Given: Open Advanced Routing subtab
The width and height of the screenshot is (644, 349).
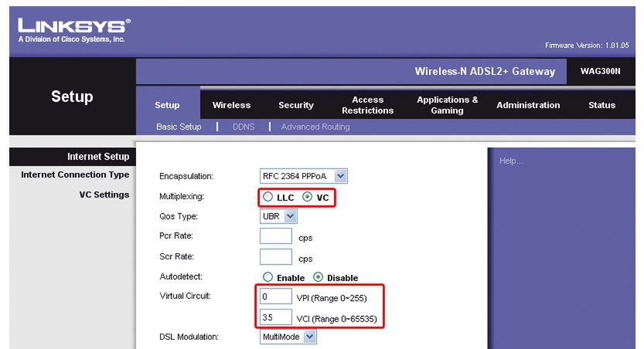Looking at the screenshot, I should pos(315,127).
